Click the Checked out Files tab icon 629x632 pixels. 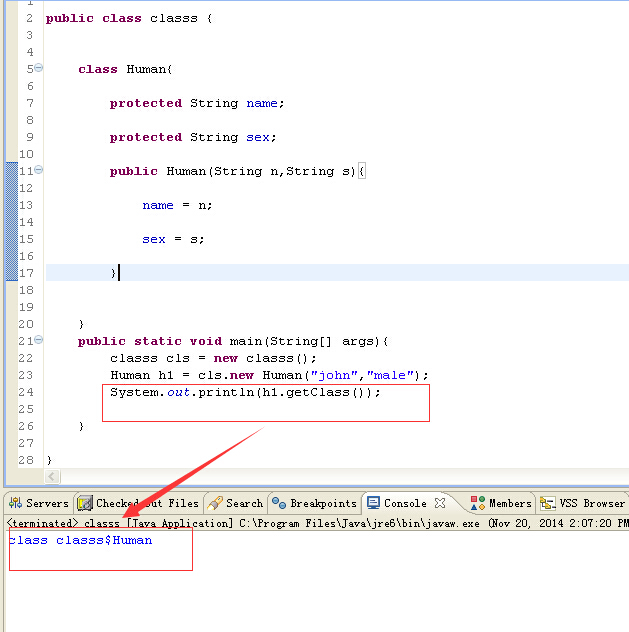[85, 503]
